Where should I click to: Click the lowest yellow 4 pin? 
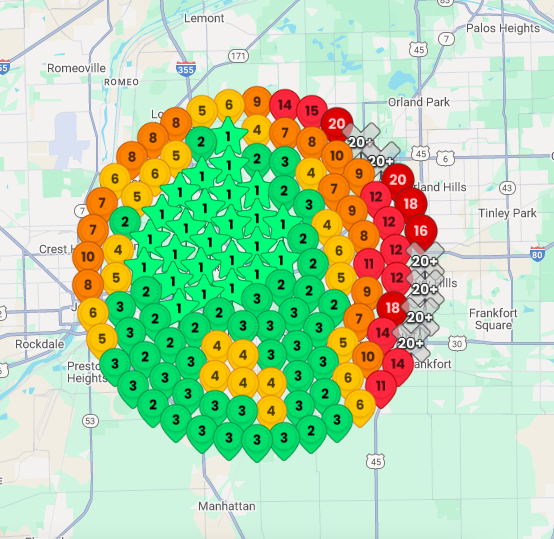271,411
